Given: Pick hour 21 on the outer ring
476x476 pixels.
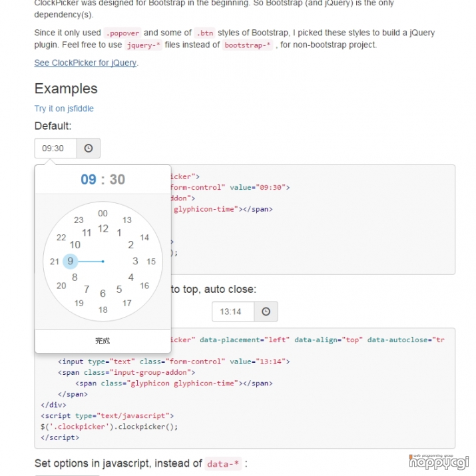Looking at the screenshot, I should tap(55, 262).
